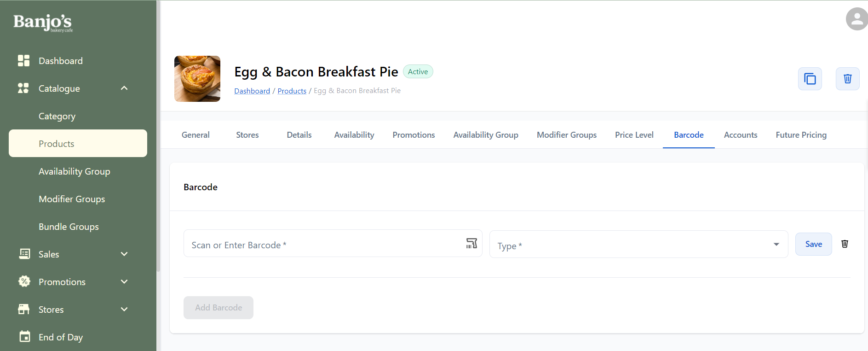
Task: Collapse the Catalogue menu section
Action: click(x=124, y=88)
